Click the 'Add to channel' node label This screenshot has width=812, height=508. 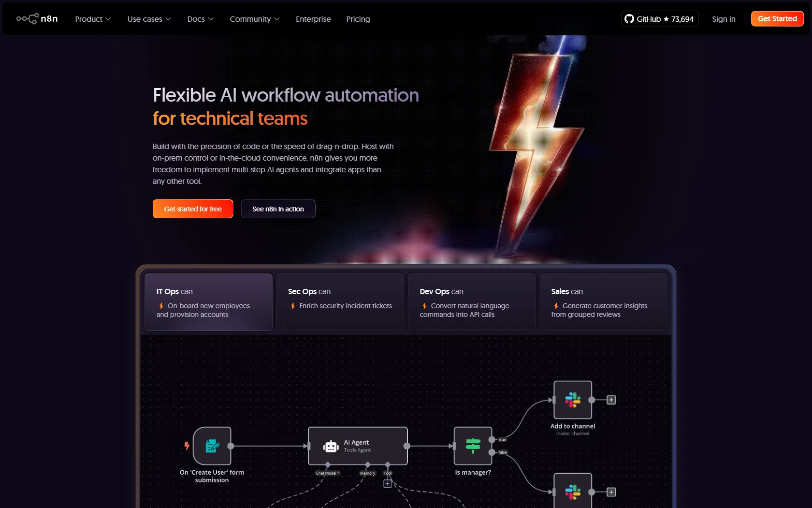(x=573, y=426)
